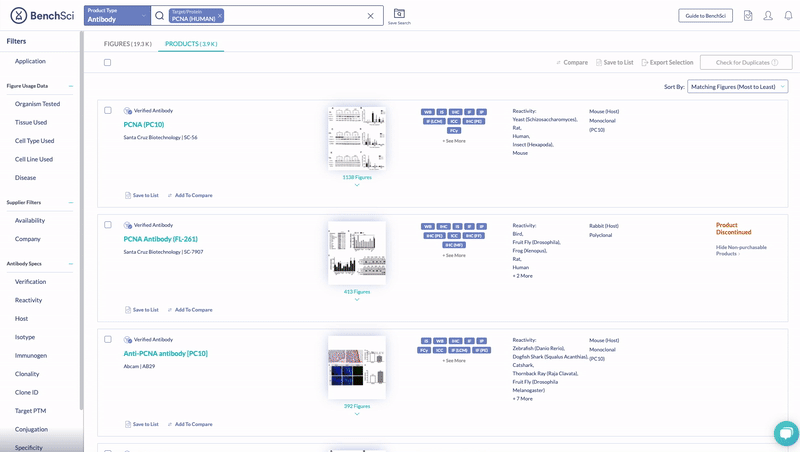The image size is (800, 452).
Task: Open the notifications bell
Action: [x=788, y=16]
